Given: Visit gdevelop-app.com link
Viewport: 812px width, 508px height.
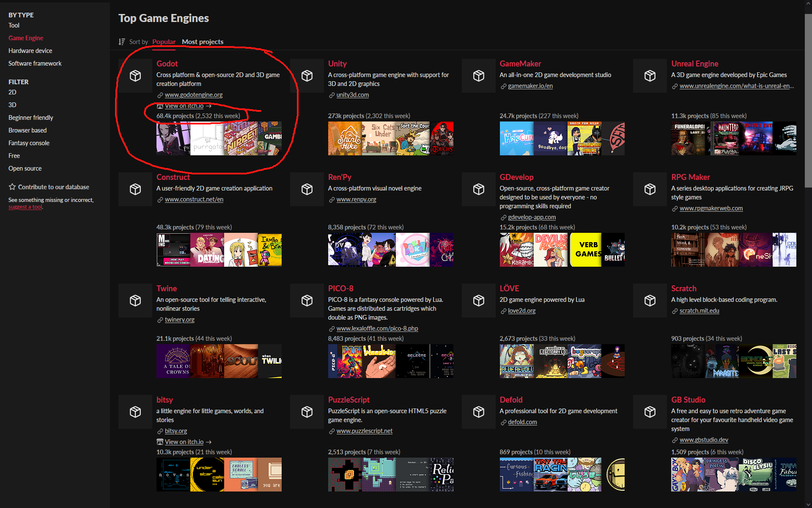Looking at the screenshot, I should (x=532, y=217).
